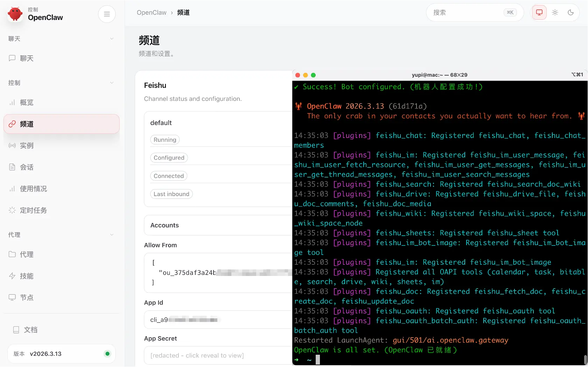This screenshot has height=367, width=588.
Task: Click the 节点 monitor icon in the sidebar
Action: coord(12,297)
